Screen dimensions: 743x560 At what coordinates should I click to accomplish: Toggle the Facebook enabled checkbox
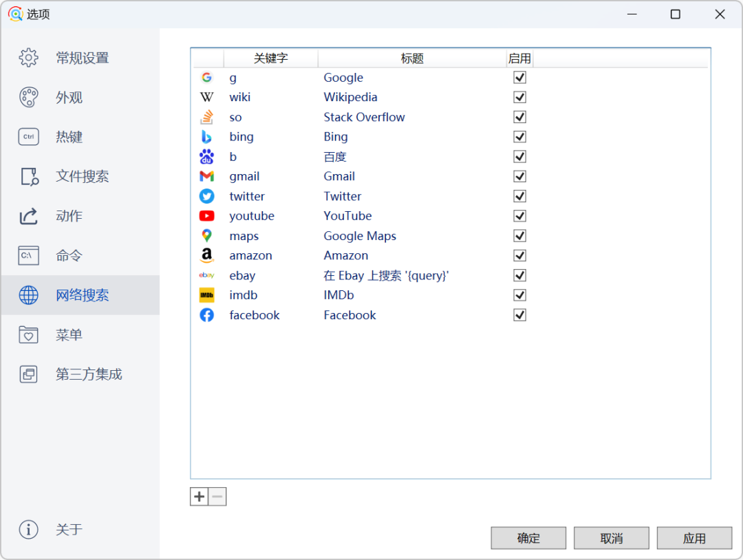click(x=520, y=315)
